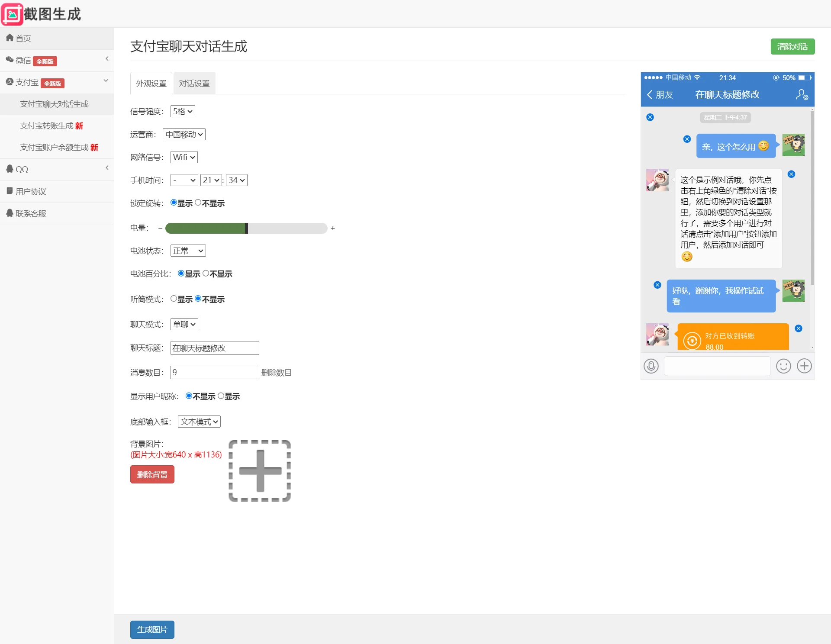The image size is (831, 644).
Task: Click the microphone voice icon in chat preview
Action: pos(651,366)
